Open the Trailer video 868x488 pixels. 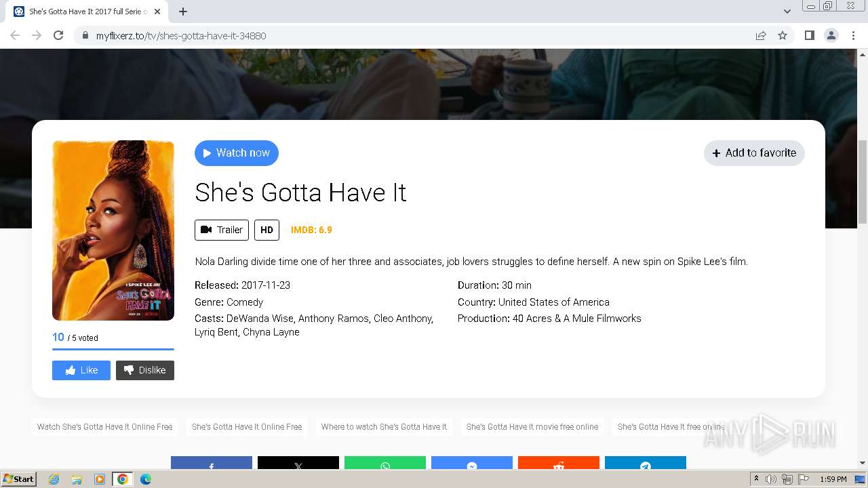point(222,230)
